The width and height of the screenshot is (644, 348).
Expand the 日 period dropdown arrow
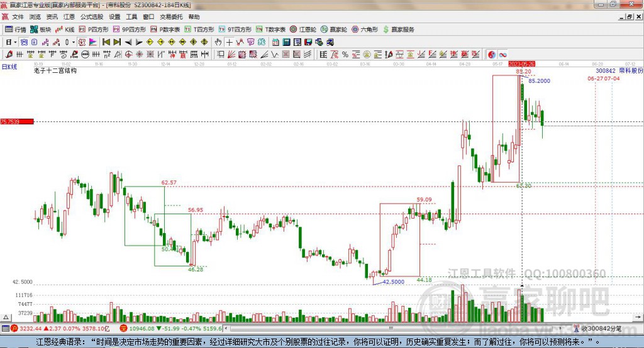point(15,42)
